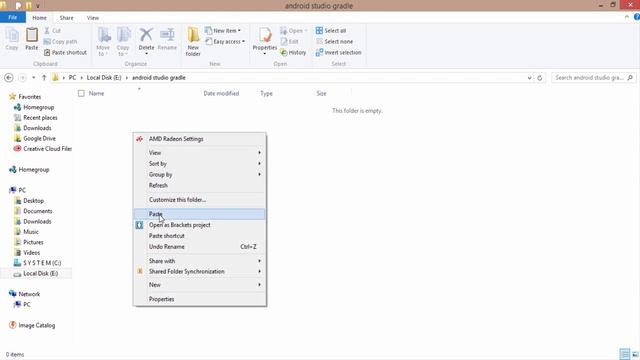Switch to Details view icon in status bar
This screenshot has height=360, width=640.
click(624, 354)
